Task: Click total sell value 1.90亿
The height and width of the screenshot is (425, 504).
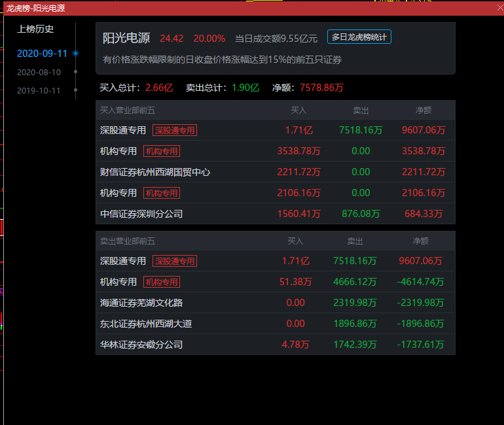Action: pyautogui.click(x=245, y=88)
